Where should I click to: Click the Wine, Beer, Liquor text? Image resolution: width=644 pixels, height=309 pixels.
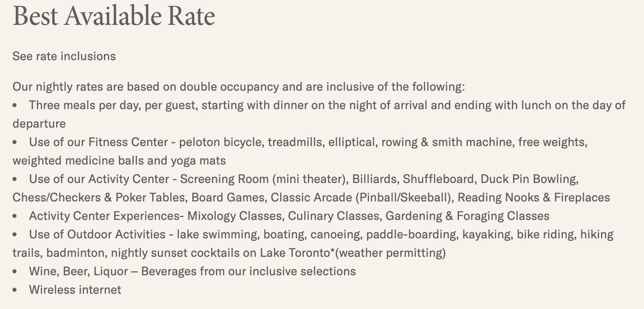pos(78,272)
